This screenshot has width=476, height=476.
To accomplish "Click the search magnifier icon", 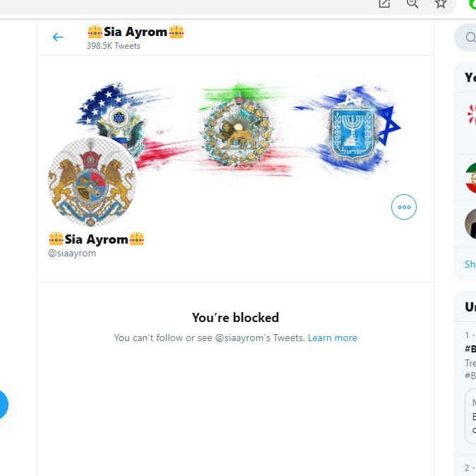I will click(x=470, y=37).
